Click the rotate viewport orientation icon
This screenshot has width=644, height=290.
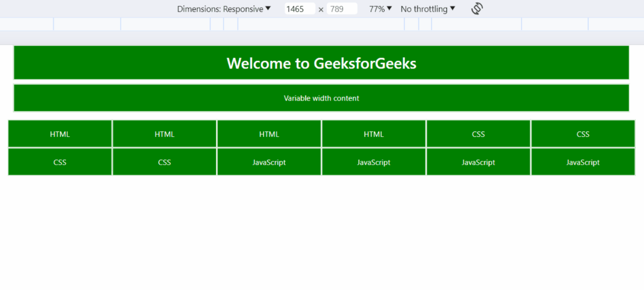[477, 9]
